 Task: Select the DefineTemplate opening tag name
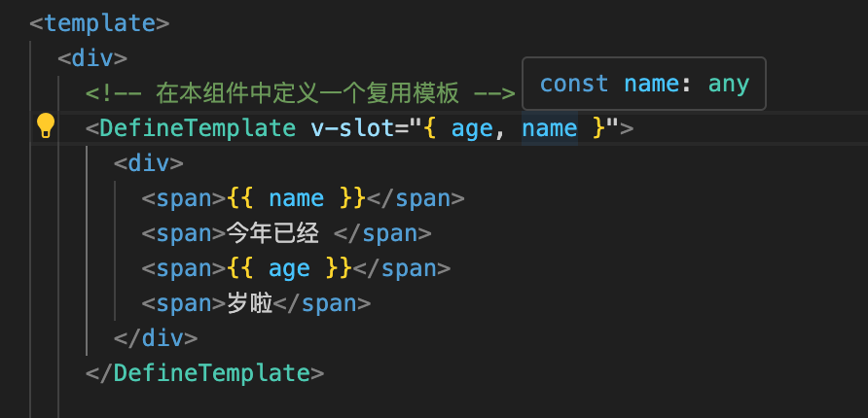click(199, 128)
